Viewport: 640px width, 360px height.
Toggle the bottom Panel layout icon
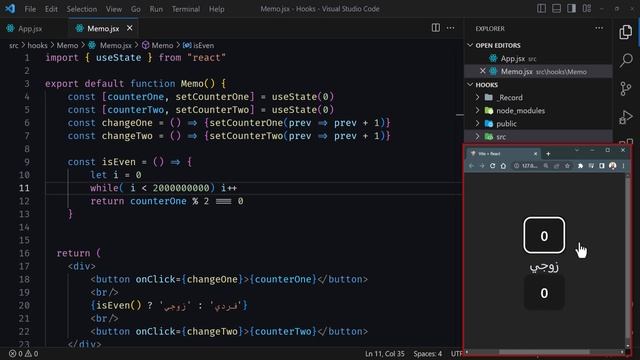point(556,9)
